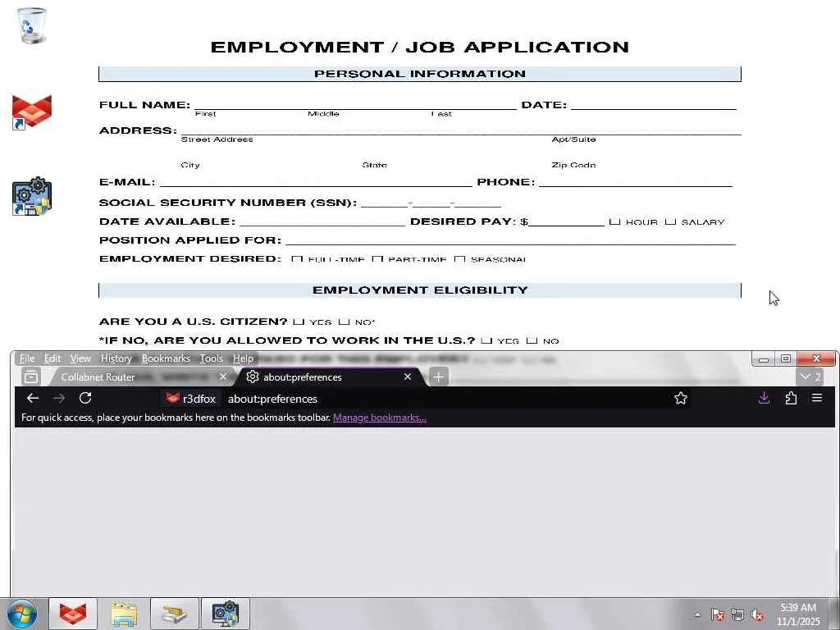Restore down the r3dfox window
Viewport: 840px width, 630px height.
pos(786,358)
